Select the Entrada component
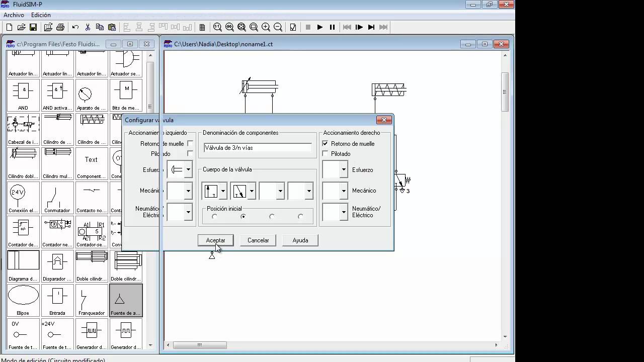This screenshot has width=644, height=362. (57, 300)
